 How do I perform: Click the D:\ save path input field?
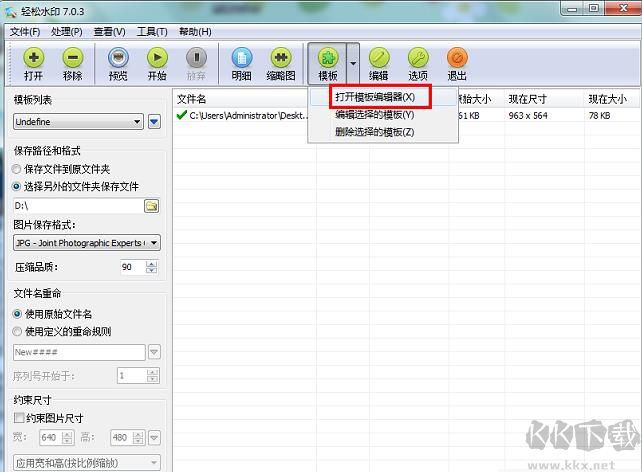[76, 205]
